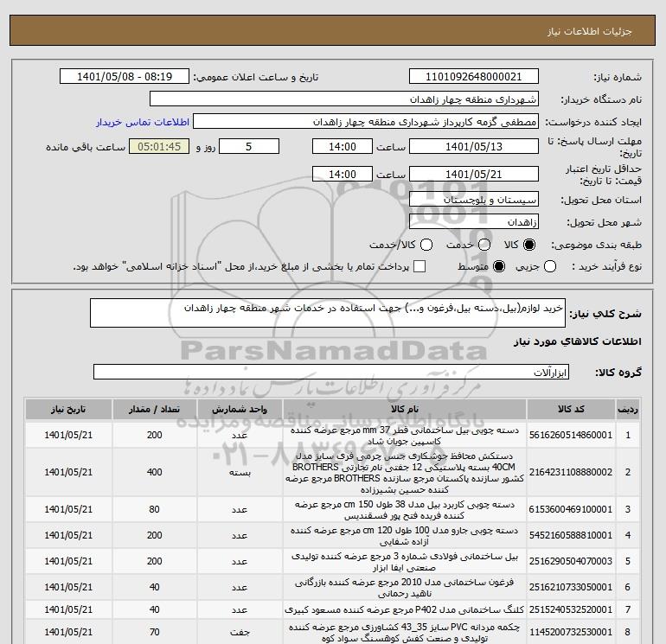The image size is (666, 644).
Task: Click the ردیف column header
Action: [628, 410]
